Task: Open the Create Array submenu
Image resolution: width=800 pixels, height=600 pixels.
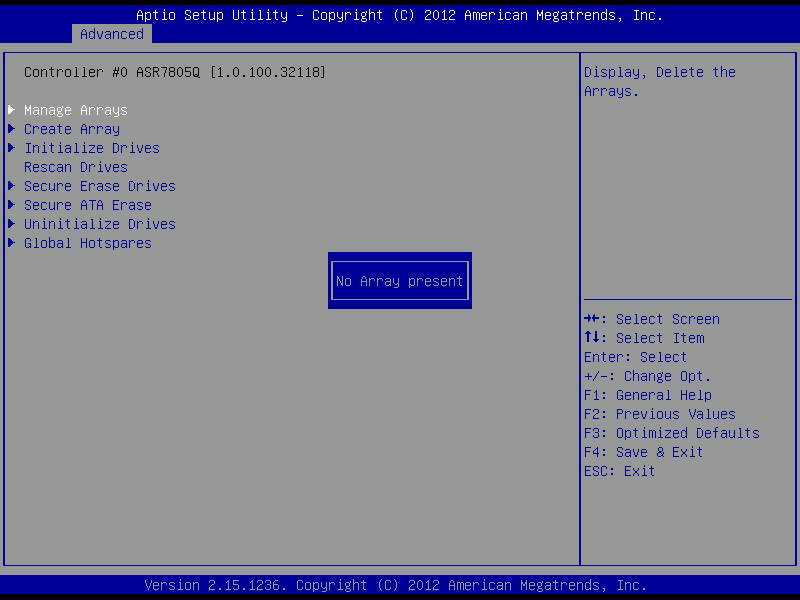Action: coord(72,129)
